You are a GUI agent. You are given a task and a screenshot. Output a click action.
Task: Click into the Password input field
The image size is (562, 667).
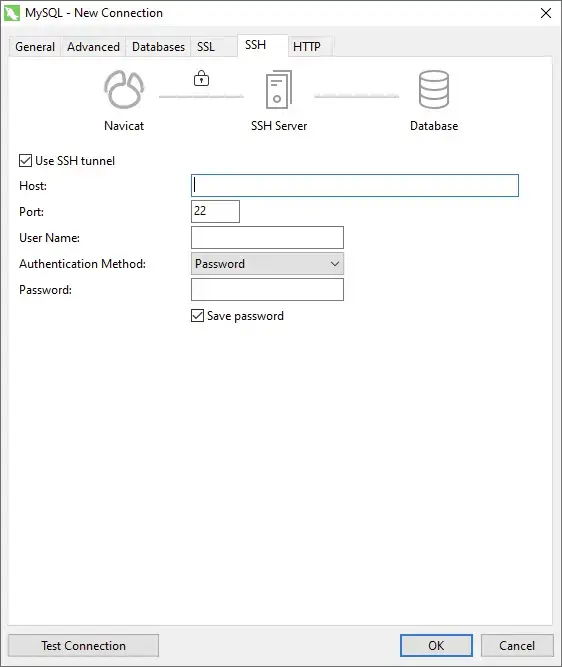pyautogui.click(x=267, y=290)
